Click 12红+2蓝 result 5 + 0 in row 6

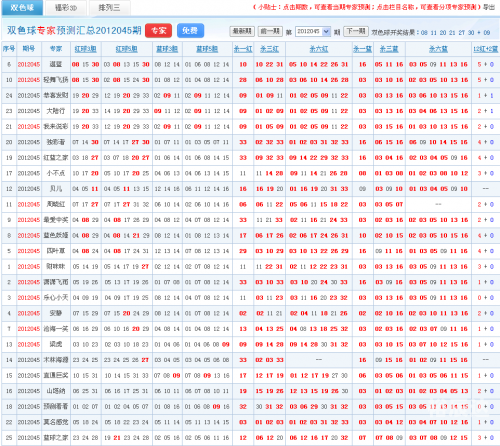coord(486,64)
